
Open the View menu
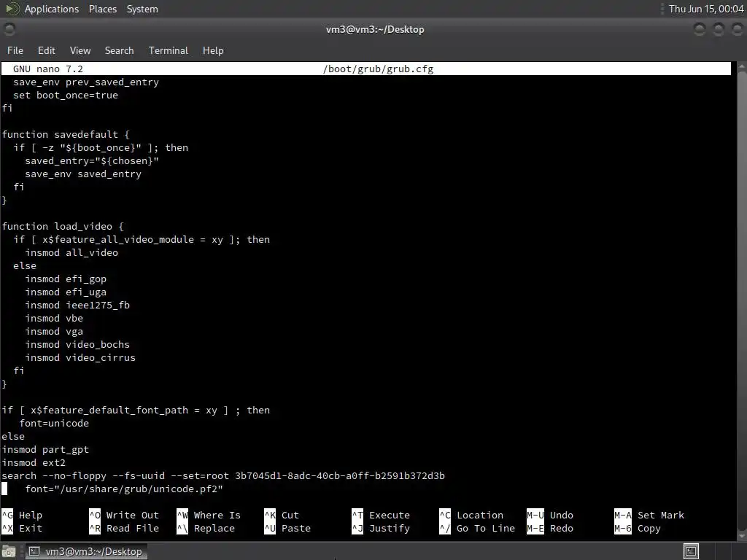[80, 50]
